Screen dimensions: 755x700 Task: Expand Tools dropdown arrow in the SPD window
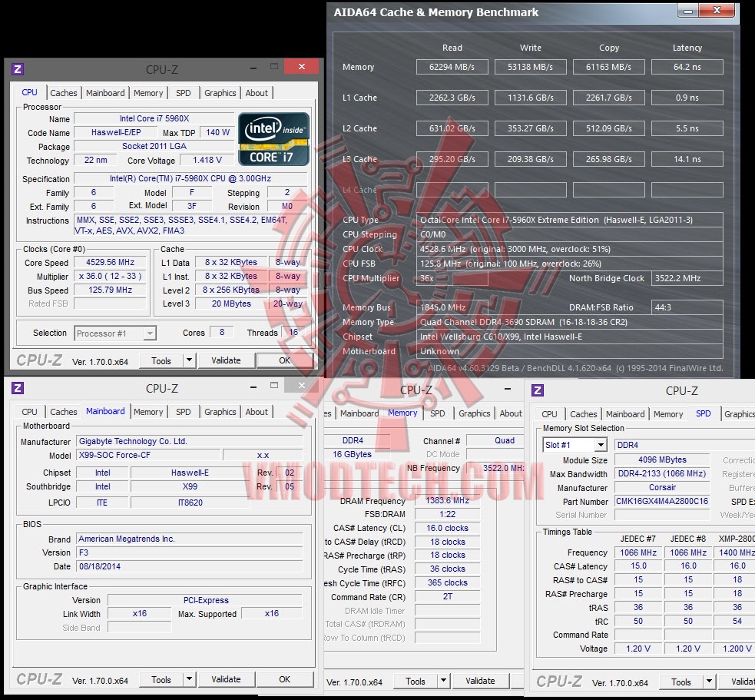709,682
